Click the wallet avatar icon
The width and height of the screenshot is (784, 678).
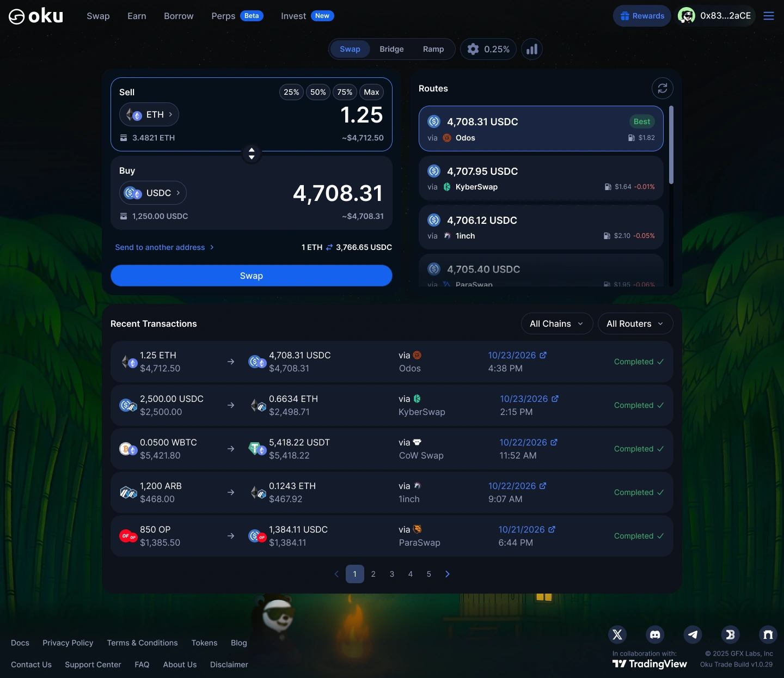point(687,16)
